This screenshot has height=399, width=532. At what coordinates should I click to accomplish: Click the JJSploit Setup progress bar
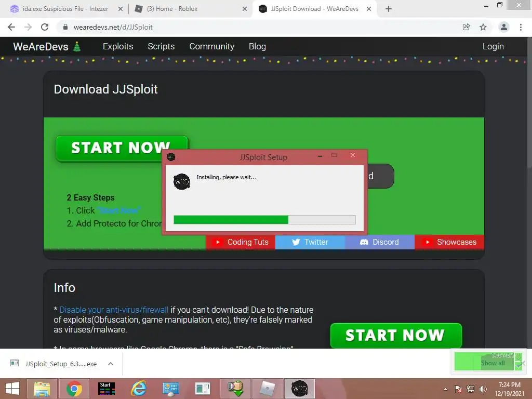click(x=264, y=220)
